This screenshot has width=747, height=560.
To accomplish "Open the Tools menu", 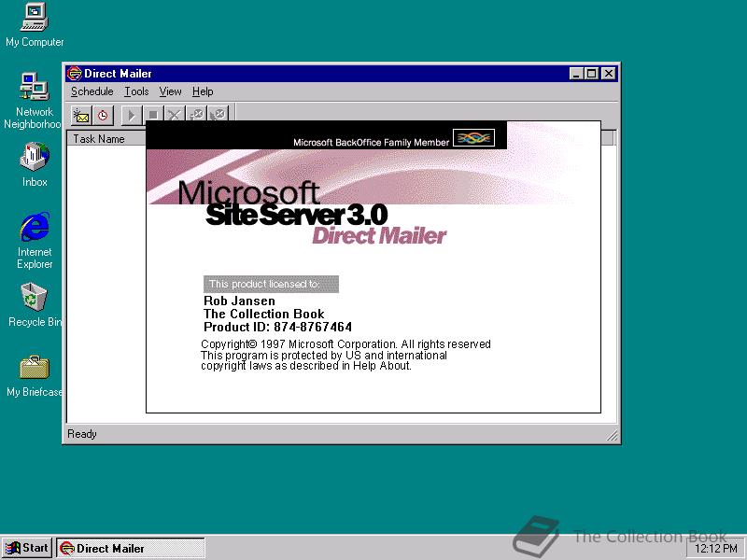I will point(136,91).
